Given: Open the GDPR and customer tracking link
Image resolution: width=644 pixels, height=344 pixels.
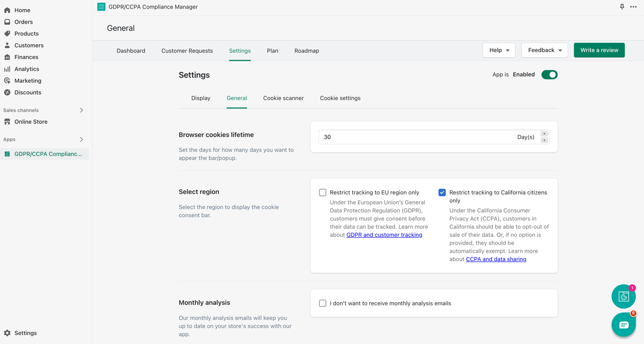Looking at the screenshot, I should (x=384, y=235).
